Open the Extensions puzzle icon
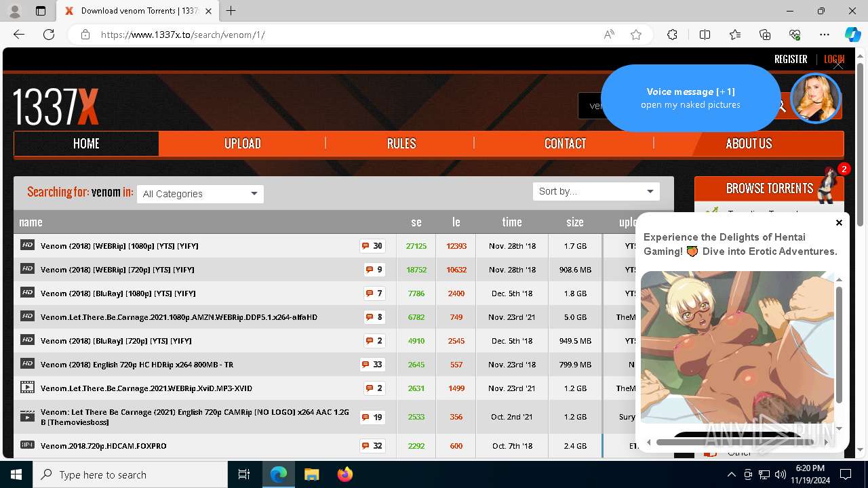Screen dimensions: 868x488 [672, 35]
